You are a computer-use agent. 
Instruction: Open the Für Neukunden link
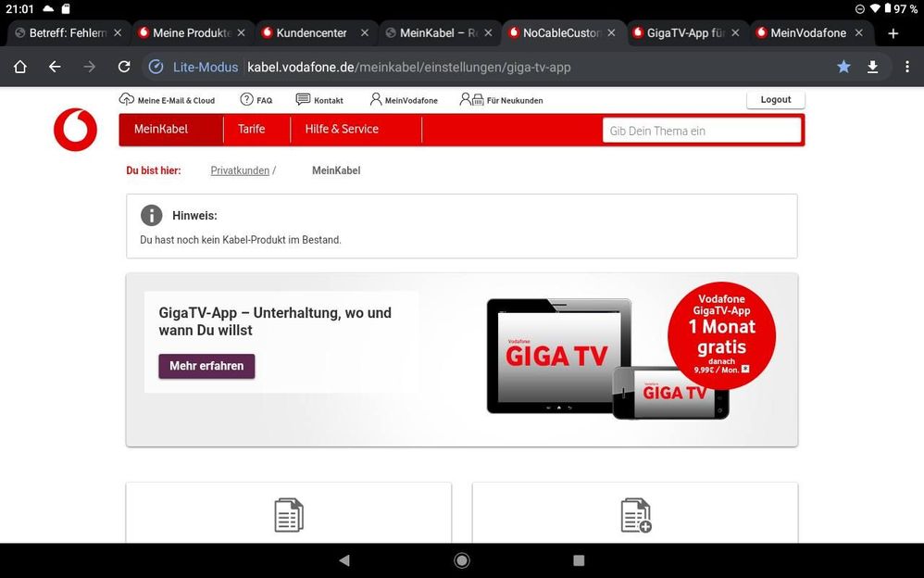pos(515,100)
